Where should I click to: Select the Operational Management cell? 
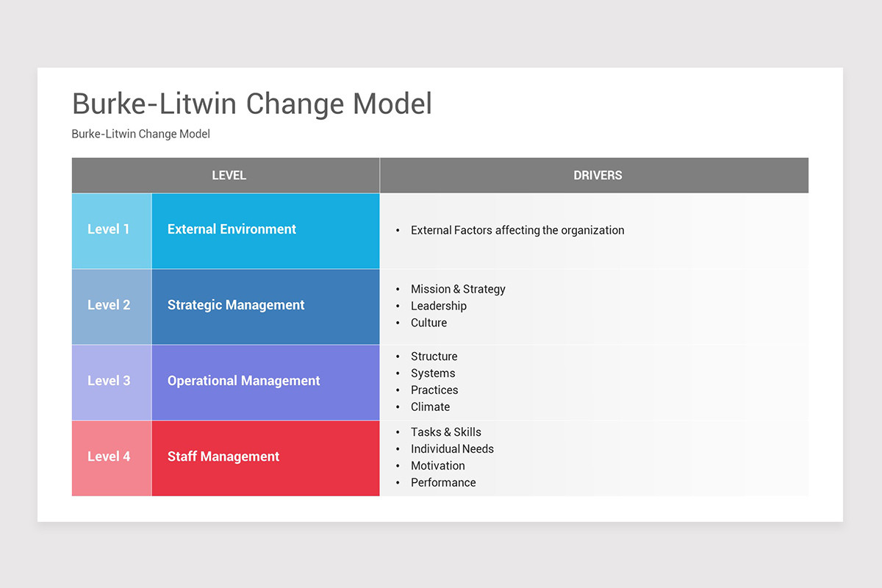pos(266,382)
